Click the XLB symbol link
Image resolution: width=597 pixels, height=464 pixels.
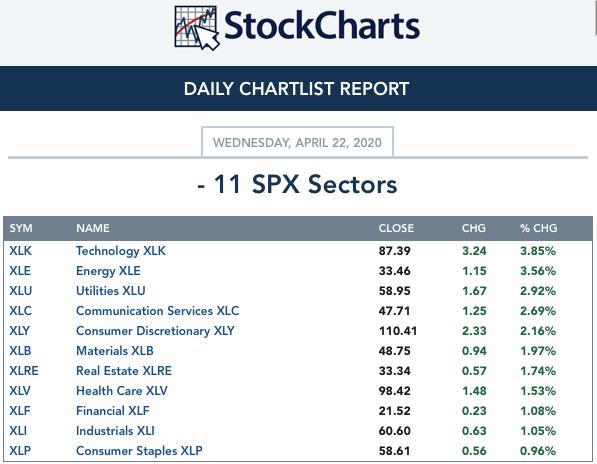[20, 351]
